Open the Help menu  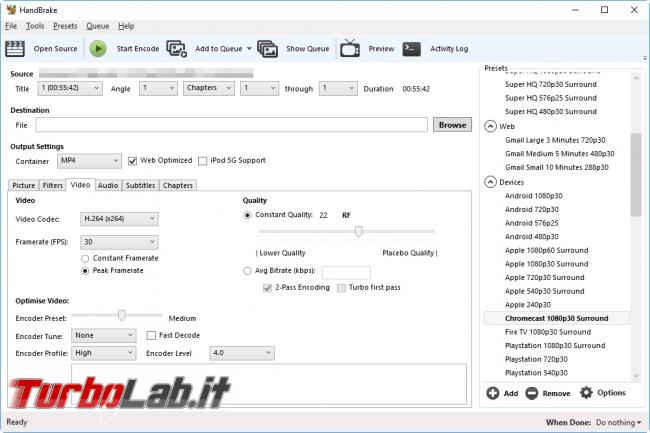126,26
